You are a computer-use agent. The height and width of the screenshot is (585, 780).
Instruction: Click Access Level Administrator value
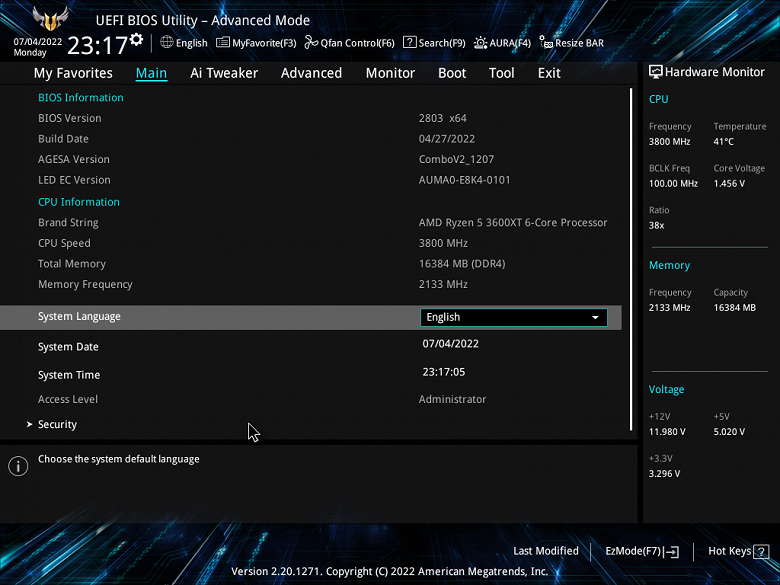tap(453, 399)
